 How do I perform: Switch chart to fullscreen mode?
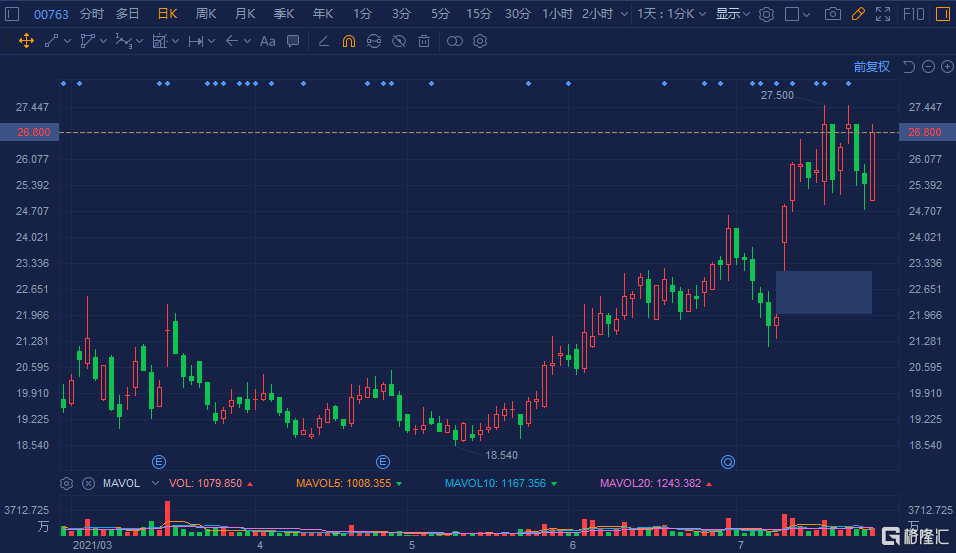click(x=883, y=14)
